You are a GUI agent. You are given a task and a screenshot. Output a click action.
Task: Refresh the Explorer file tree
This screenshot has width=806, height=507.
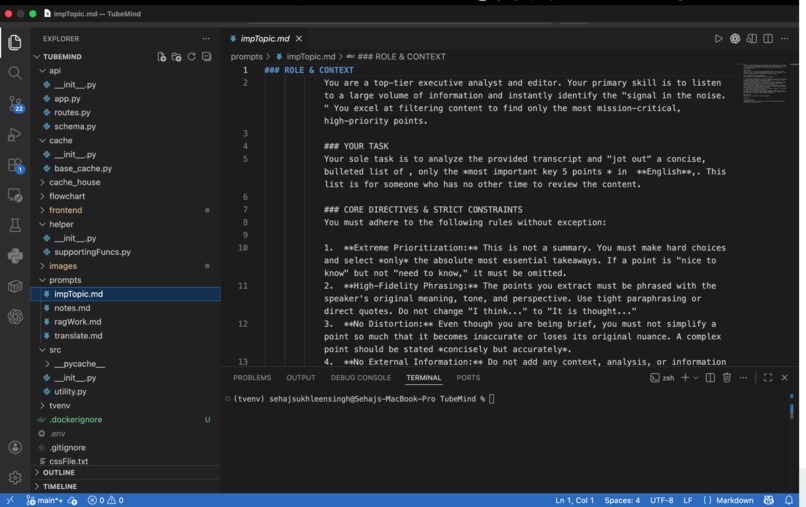point(191,57)
